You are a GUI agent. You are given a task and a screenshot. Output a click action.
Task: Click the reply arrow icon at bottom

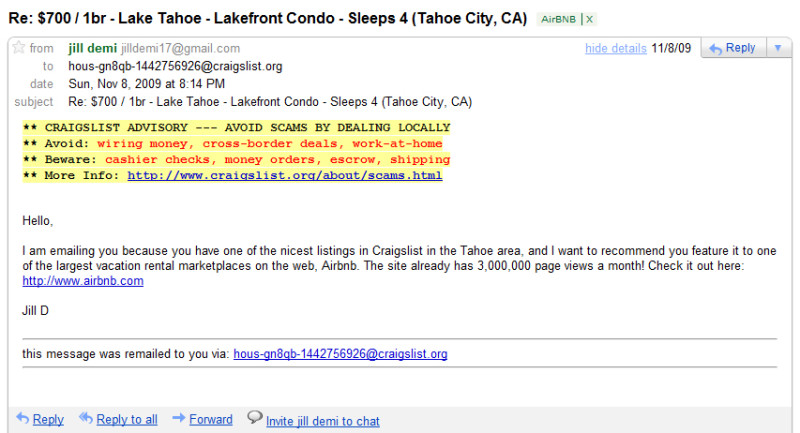pos(23,419)
